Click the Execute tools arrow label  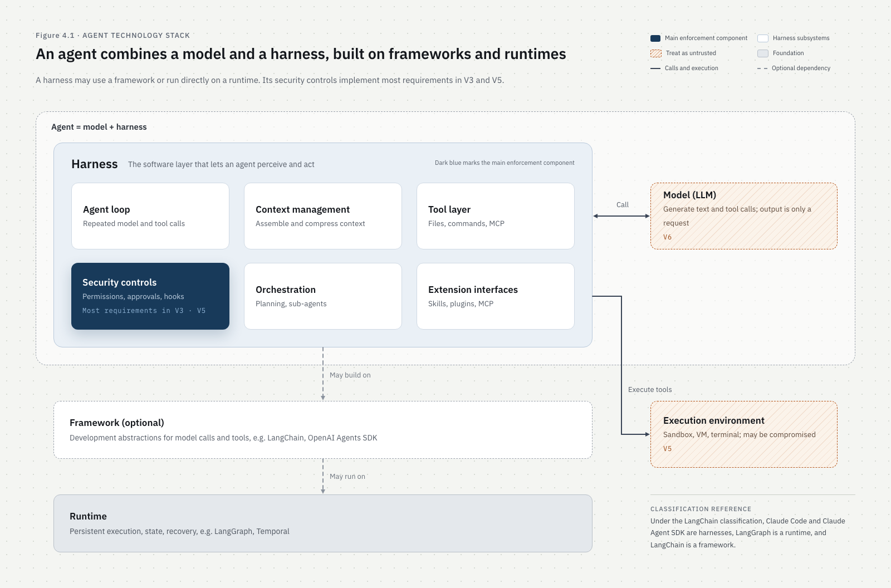pyautogui.click(x=650, y=390)
